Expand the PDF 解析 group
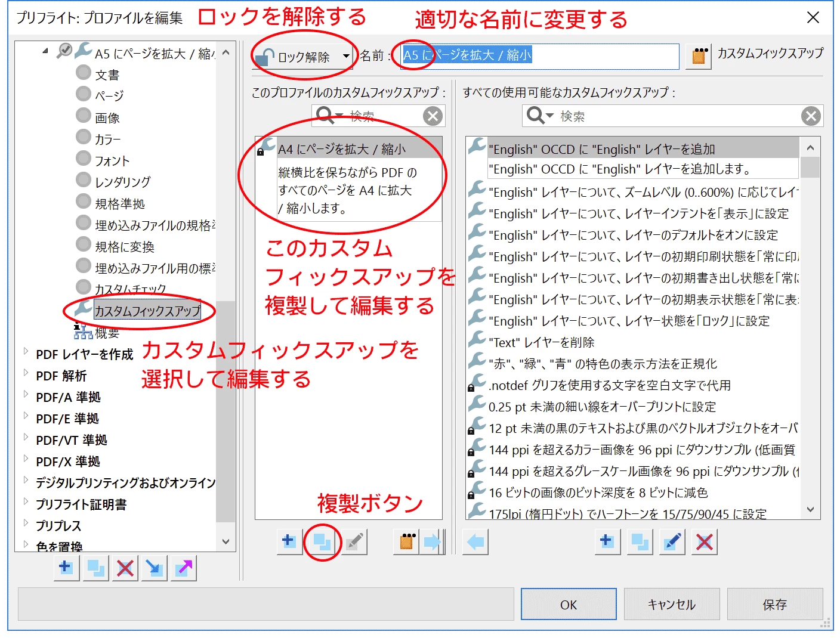Image resolution: width=840 pixels, height=638 pixels. click(x=26, y=373)
